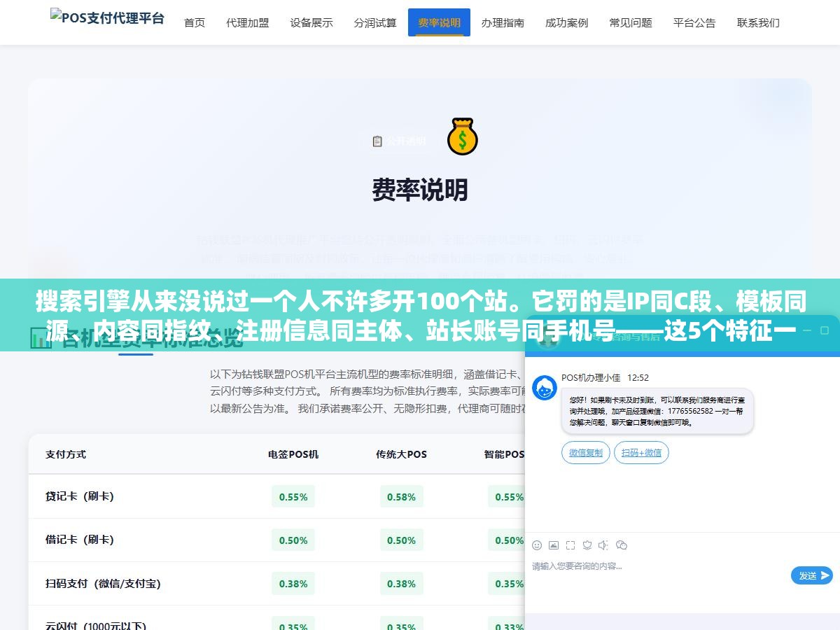840x630 pixels.
Task: Click the 发送 send button
Action: click(812, 575)
